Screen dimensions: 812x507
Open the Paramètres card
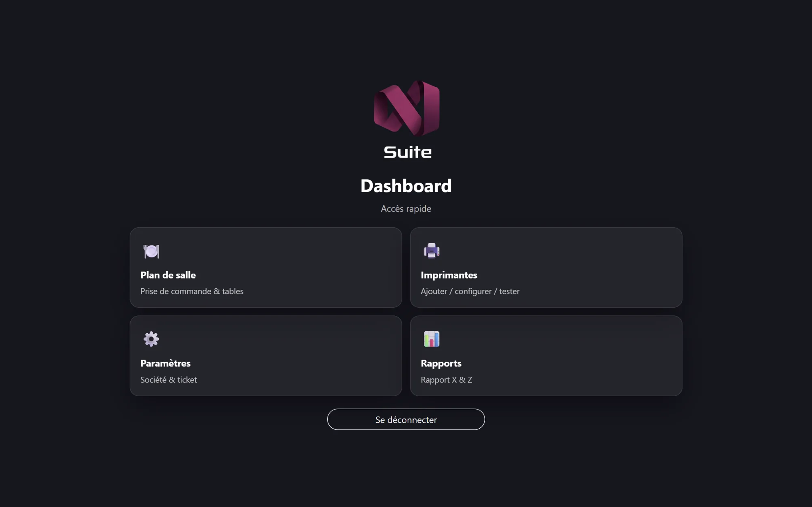pos(266,356)
